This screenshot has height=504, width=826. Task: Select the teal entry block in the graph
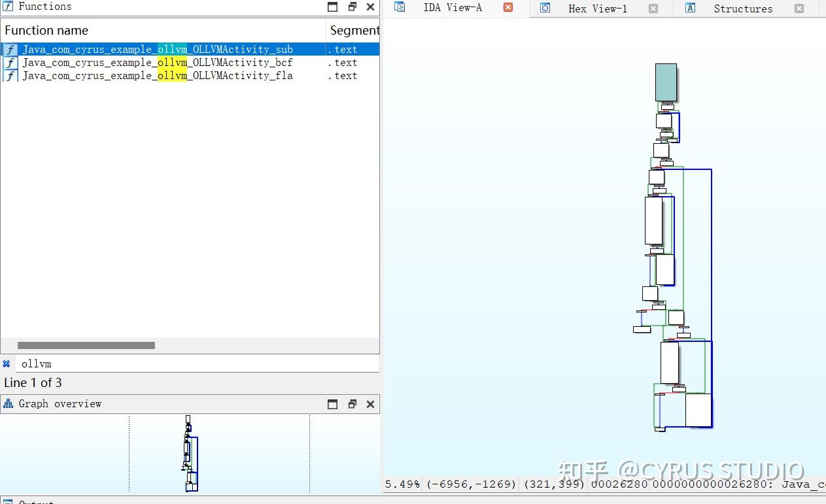coord(665,82)
